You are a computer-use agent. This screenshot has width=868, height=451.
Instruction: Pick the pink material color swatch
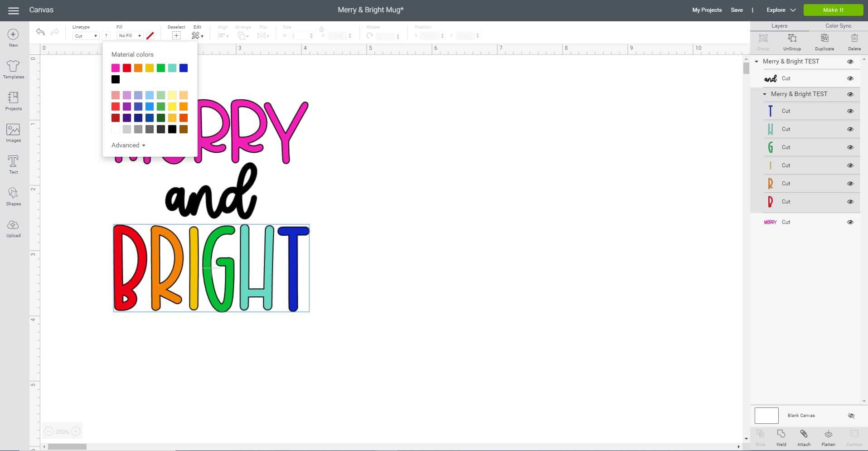point(116,68)
